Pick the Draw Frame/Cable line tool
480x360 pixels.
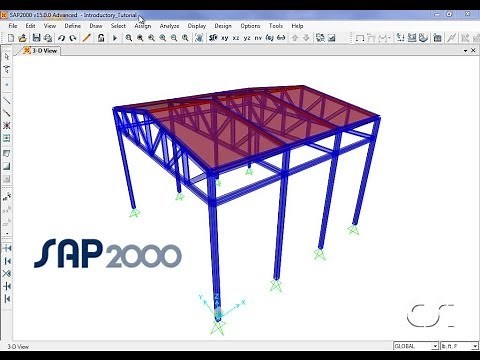[x=7, y=100]
